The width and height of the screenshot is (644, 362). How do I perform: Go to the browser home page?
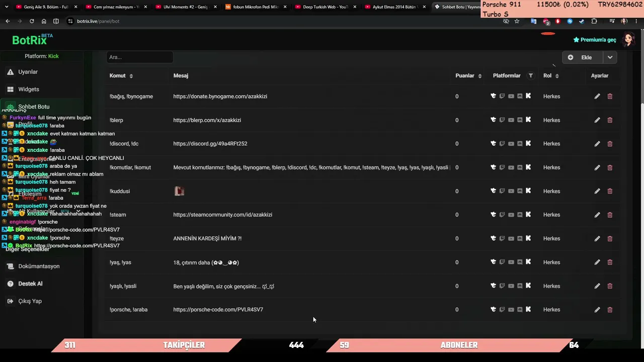(44, 21)
